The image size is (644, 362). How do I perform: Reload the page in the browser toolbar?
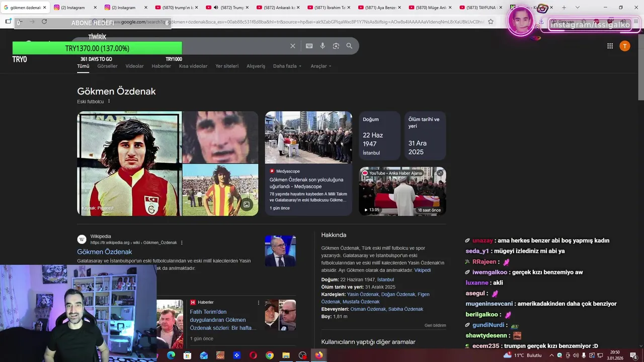(44, 22)
